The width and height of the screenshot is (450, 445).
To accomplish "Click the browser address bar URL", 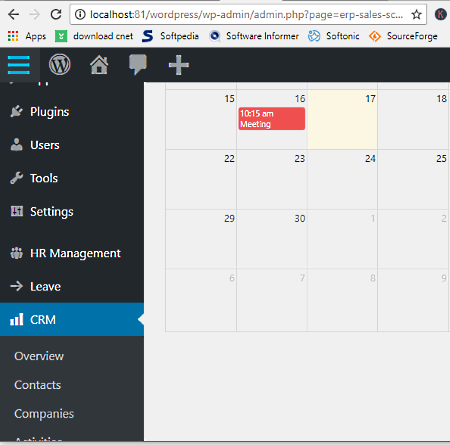I will point(246,15).
